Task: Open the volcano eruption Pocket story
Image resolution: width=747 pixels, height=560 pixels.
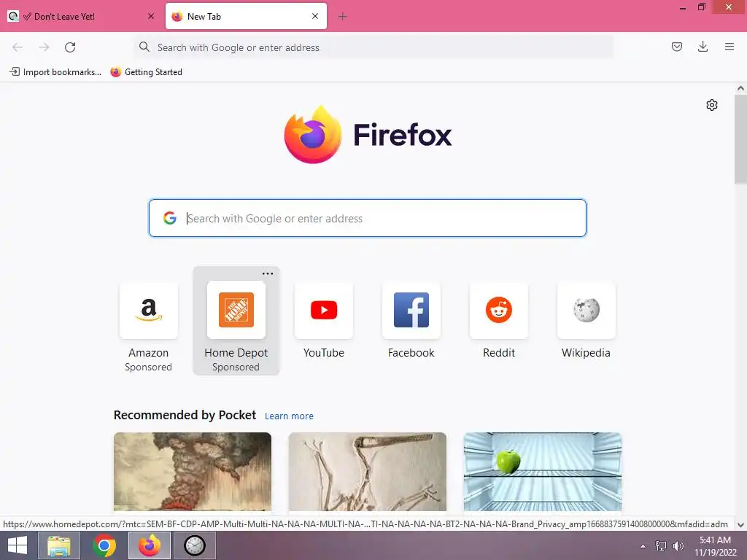Action: tap(193, 472)
